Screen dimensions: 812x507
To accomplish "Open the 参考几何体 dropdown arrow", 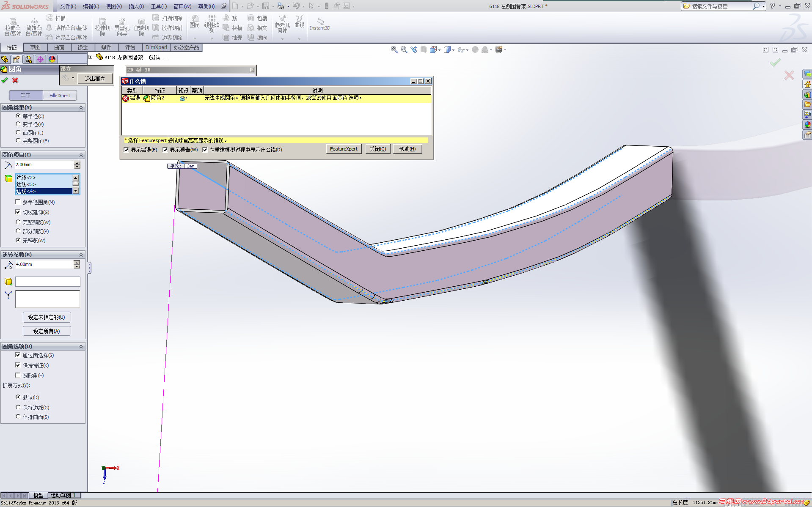I will pyautogui.click(x=282, y=39).
